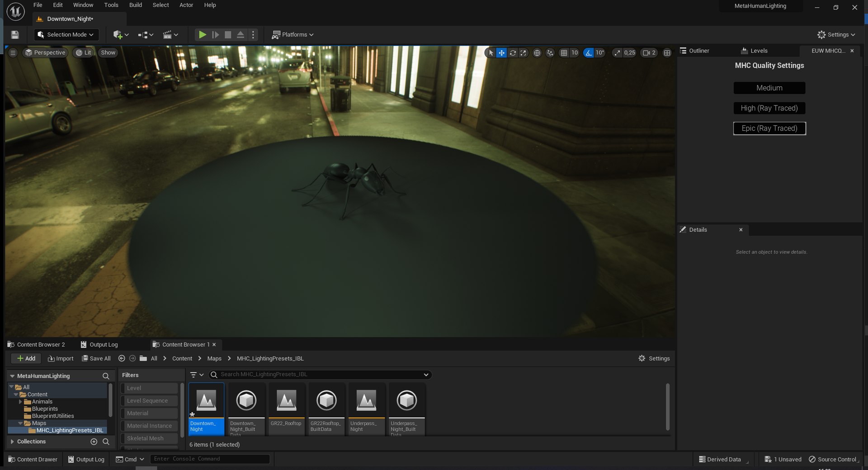Switch to the Outliner tab

(x=698, y=51)
